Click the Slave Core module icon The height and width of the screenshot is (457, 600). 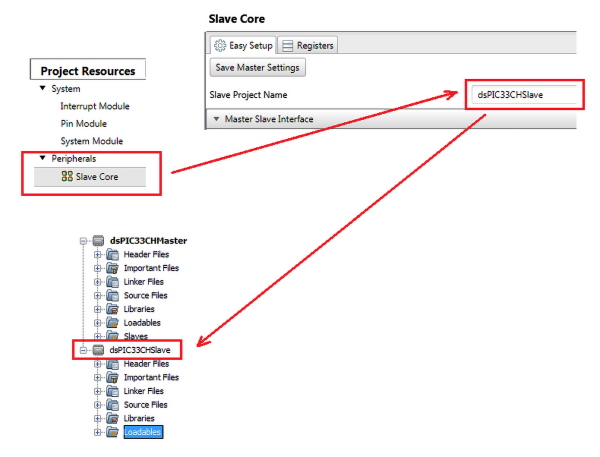pyautogui.click(x=67, y=176)
